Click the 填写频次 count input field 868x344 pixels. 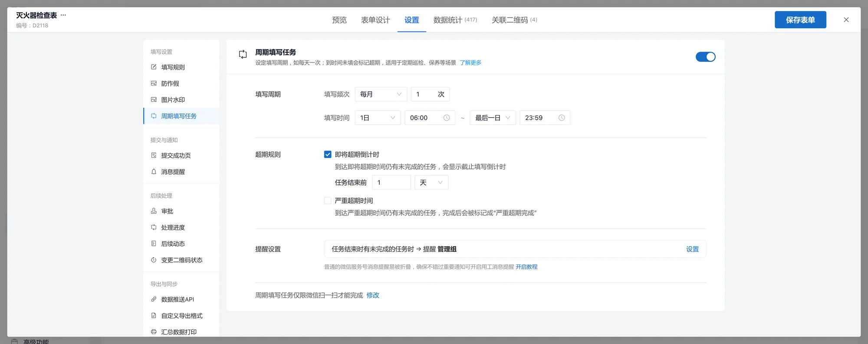click(x=430, y=94)
